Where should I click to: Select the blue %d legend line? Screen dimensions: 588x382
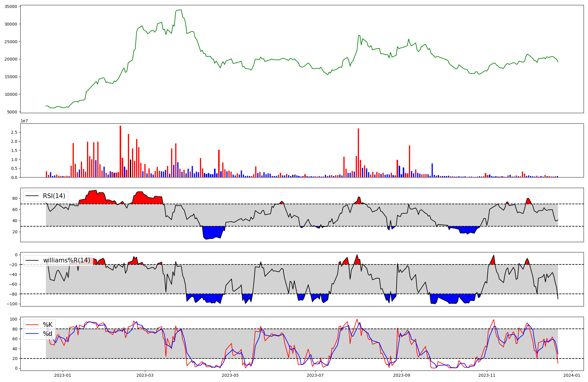[32, 334]
